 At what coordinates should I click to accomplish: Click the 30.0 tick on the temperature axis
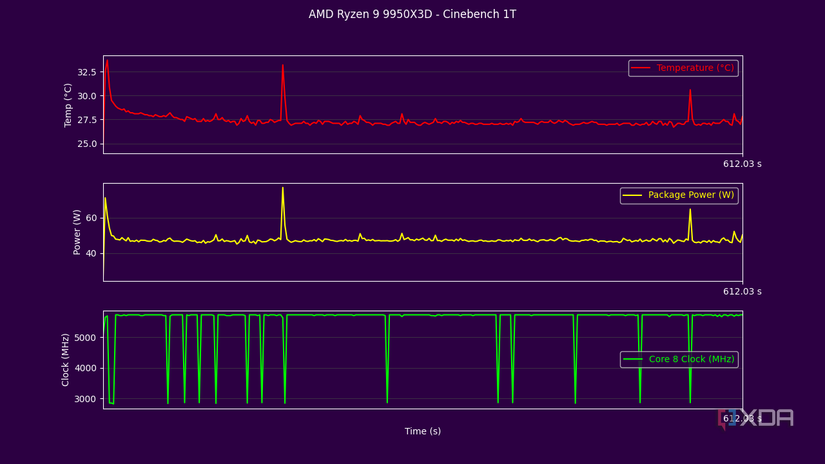[x=87, y=96]
